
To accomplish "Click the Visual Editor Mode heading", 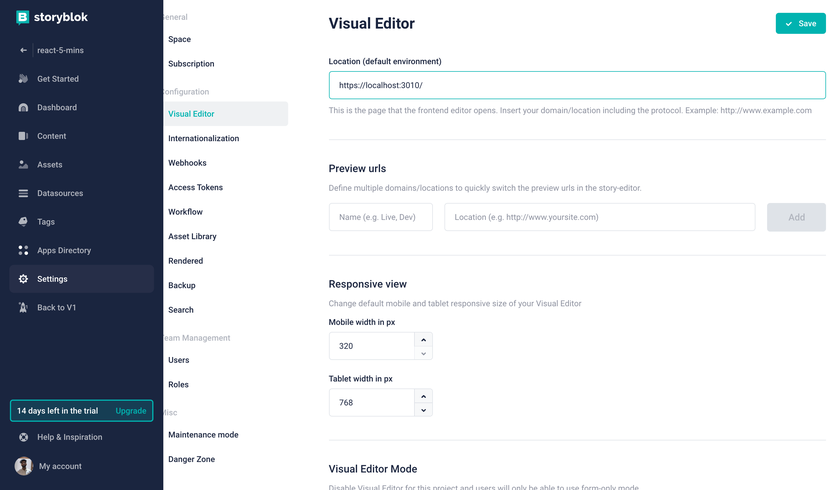I will point(373,469).
